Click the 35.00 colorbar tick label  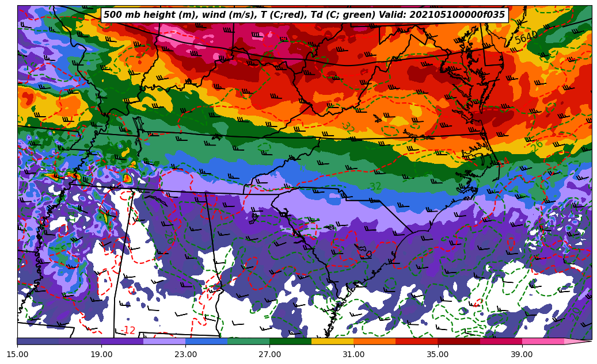pos(438,354)
